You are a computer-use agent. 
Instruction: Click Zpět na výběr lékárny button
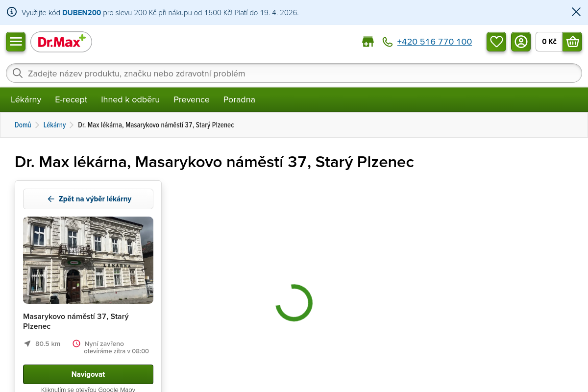pyautogui.click(x=88, y=199)
